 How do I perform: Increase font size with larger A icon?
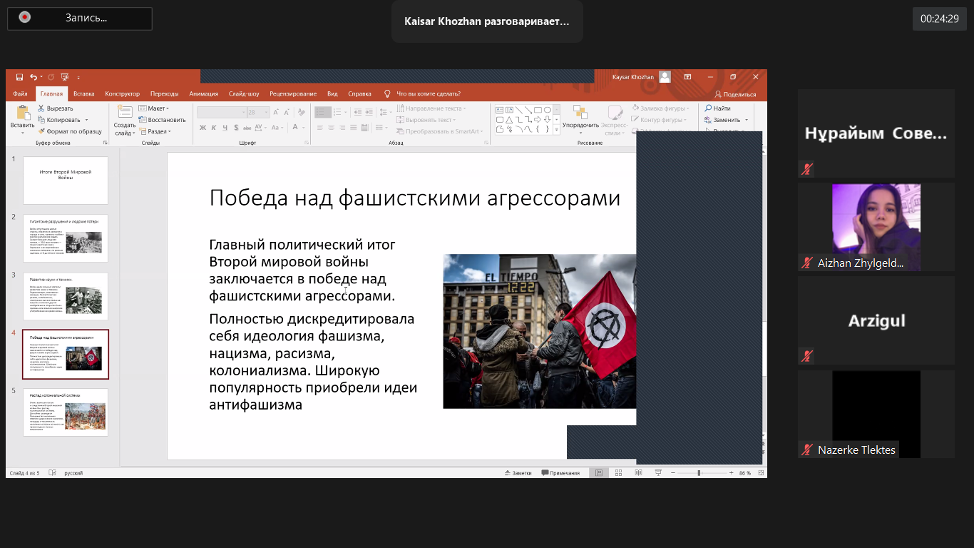pyautogui.click(x=276, y=112)
